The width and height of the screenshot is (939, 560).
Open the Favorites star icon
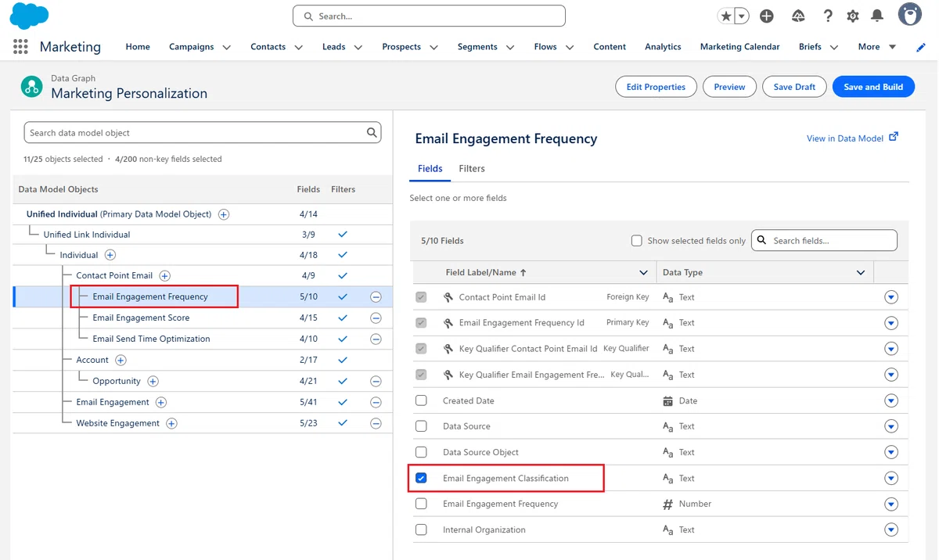tap(726, 16)
